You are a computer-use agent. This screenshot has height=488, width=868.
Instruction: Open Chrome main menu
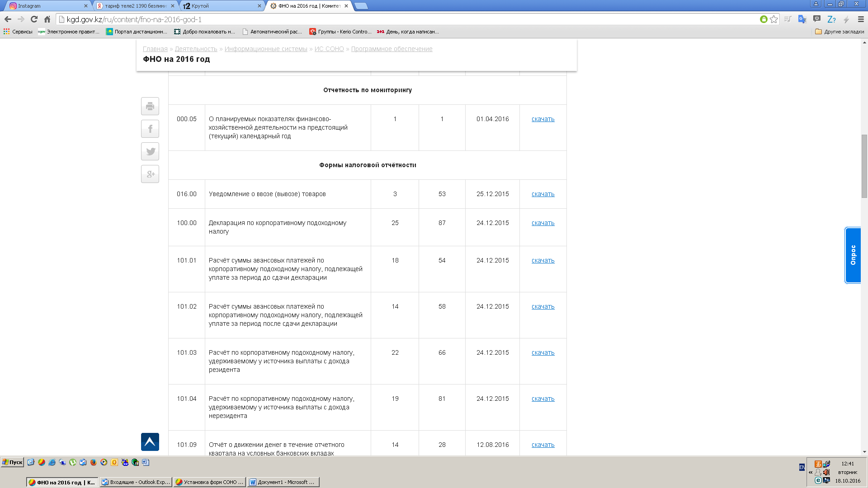tap(861, 19)
